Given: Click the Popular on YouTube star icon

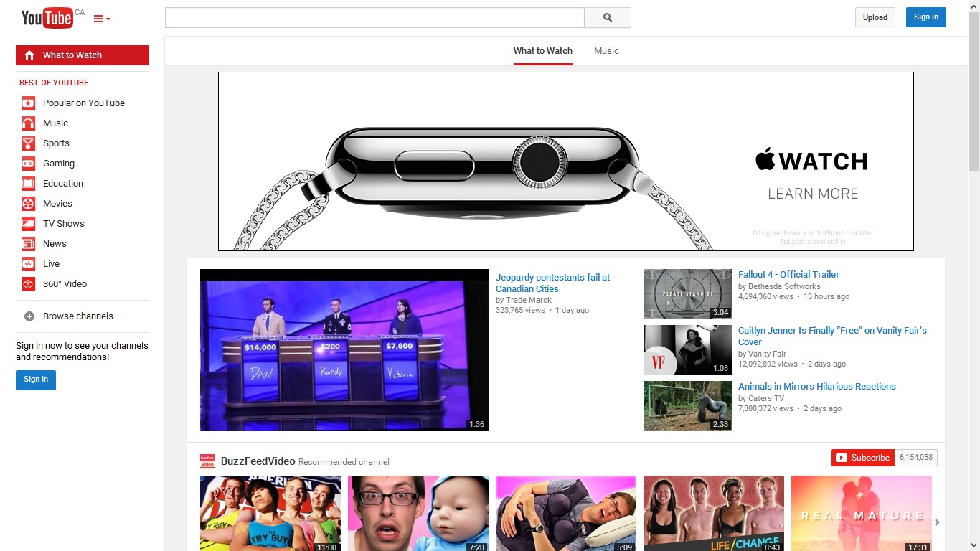Looking at the screenshot, I should [28, 103].
